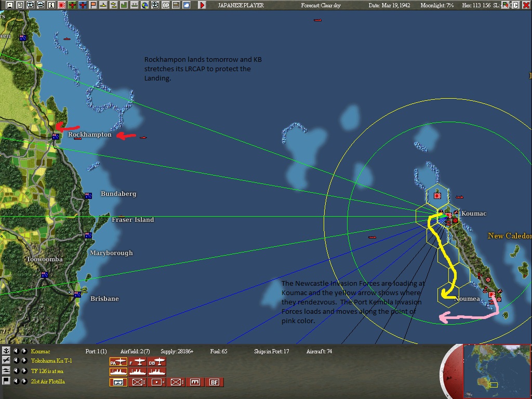Image resolution: width=532 pixels, height=399 pixels.
Task: Open the world map globe icon
Action: pos(144,5)
